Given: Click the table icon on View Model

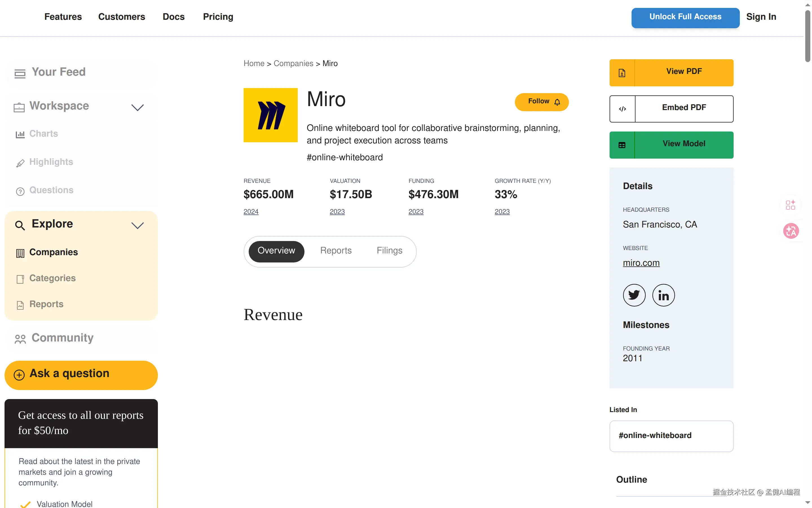Looking at the screenshot, I should coord(622,145).
